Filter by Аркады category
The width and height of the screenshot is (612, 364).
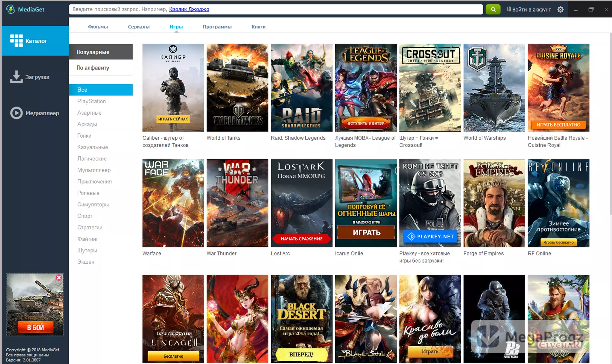(x=87, y=124)
